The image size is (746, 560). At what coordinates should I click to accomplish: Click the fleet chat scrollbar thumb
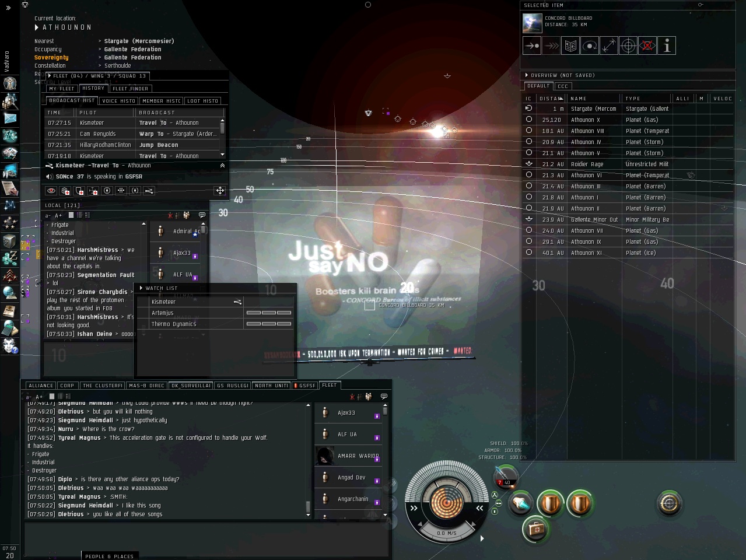(x=308, y=506)
